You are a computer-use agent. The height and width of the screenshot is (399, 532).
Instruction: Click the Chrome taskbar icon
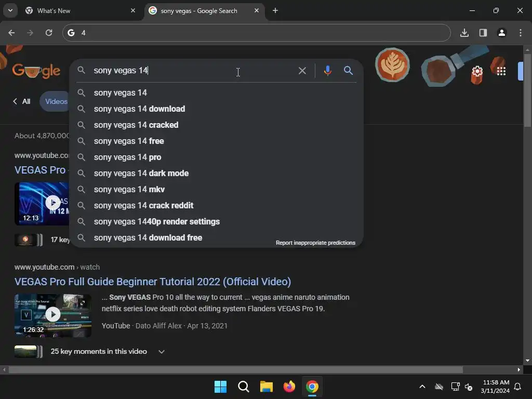312,387
